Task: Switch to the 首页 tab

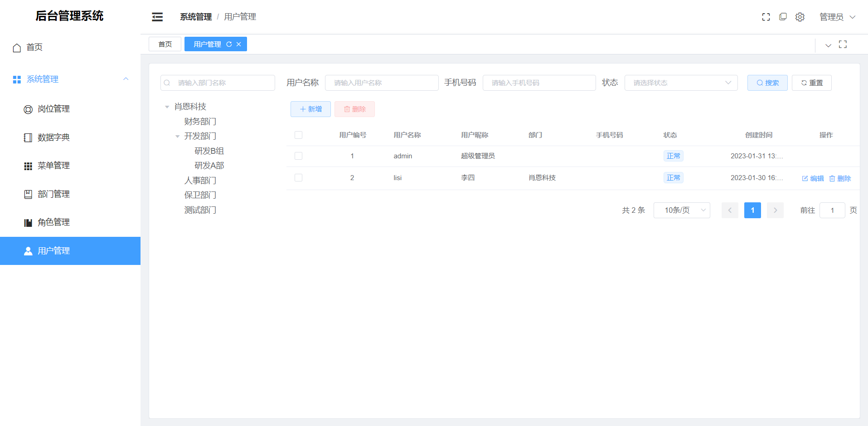Action: pos(165,44)
